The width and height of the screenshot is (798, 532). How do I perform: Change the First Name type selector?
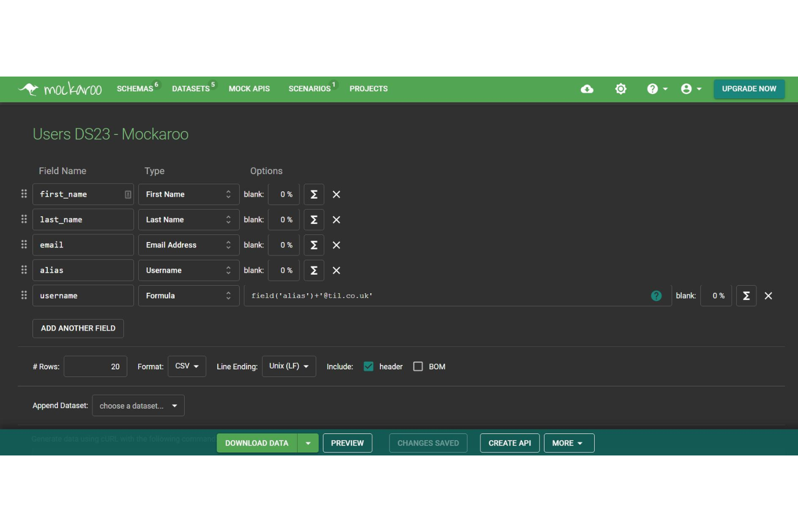click(x=189, y=195)
